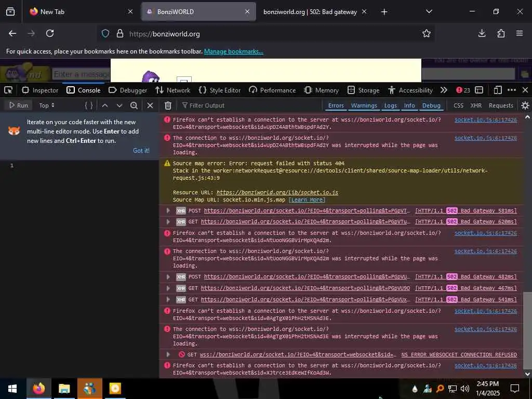This screenshot has height=399, width=532.
Task: Switch to the Memory panel
Action: [x=321, y=90]
